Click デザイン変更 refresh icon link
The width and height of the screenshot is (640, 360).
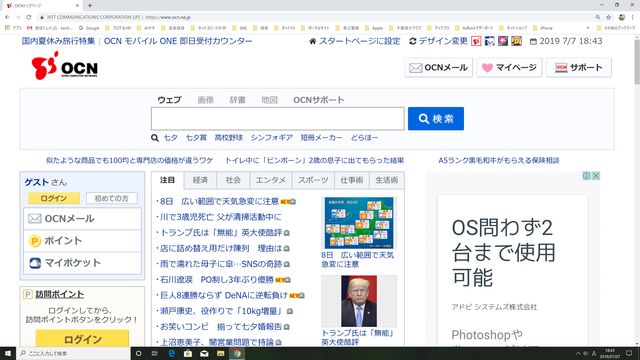click(x=438, y=41)
